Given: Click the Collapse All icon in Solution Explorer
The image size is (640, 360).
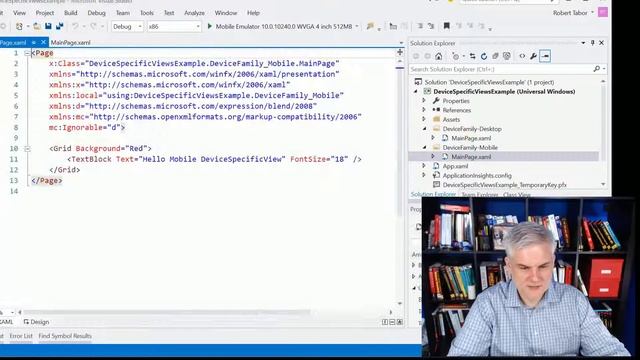Looking at the screenshot, I should 495,56.
